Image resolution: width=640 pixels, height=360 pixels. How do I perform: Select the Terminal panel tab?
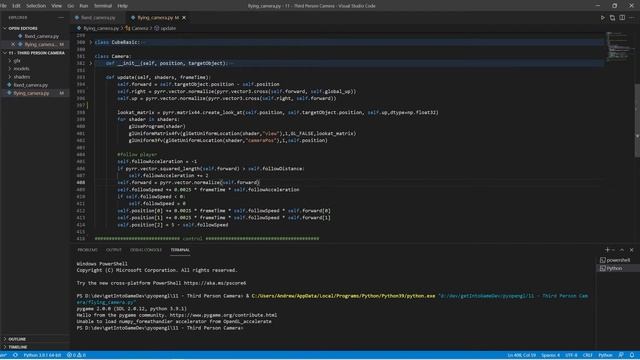(x=180, y=250)
